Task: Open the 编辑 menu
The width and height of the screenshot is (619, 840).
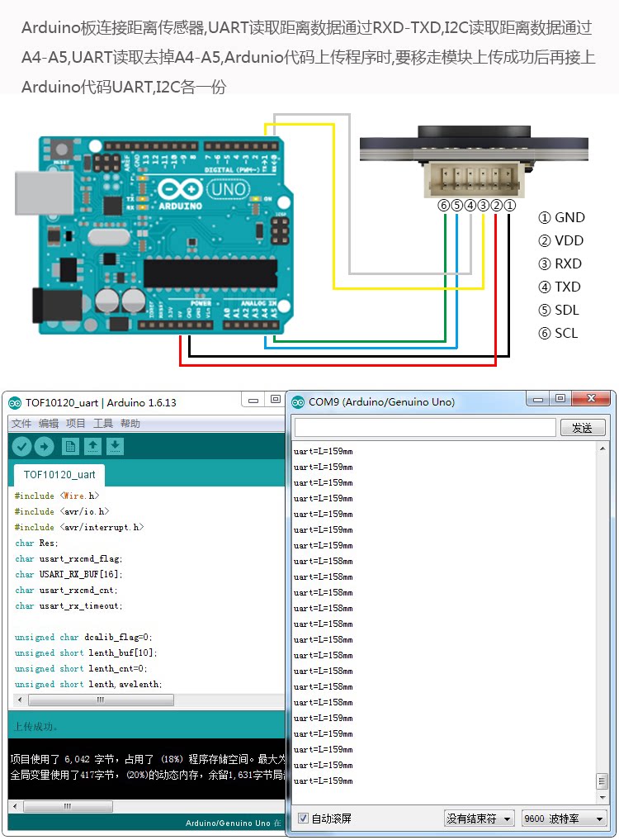Action: [x=49, y=423]
